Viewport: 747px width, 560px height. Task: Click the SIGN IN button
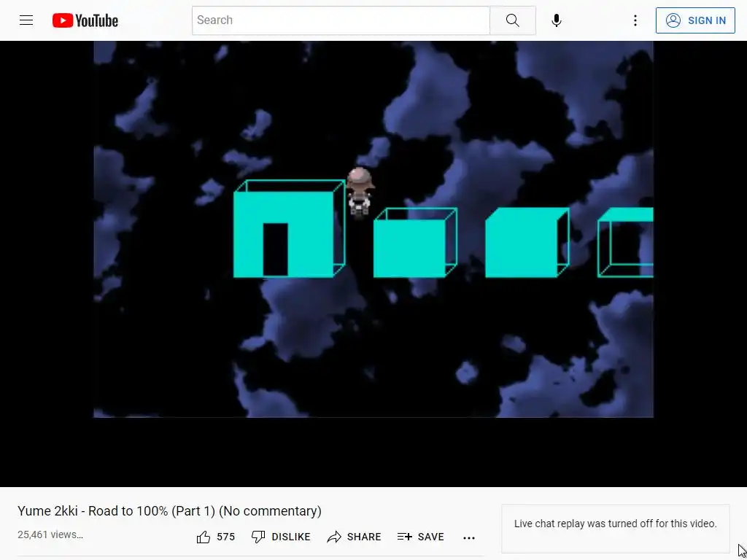click(x=695, y=20)
